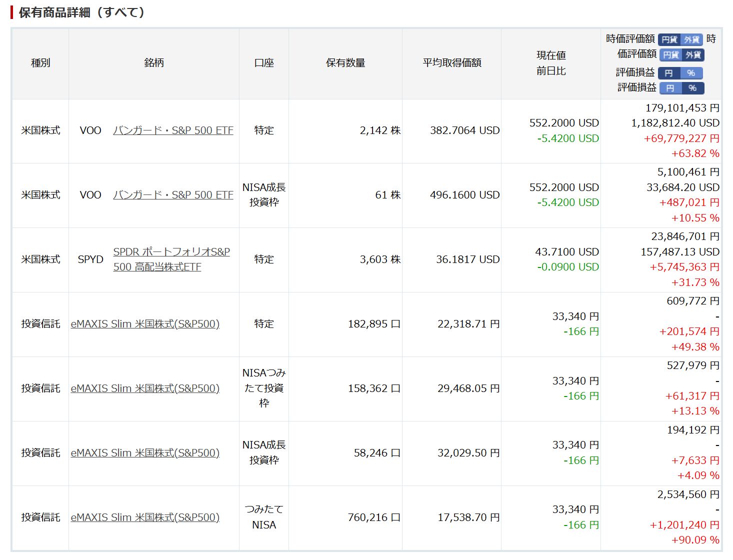Open eMAXIS Slim link with 58,246 口 holdings
The height and width of the screenshot is (560, 733).
click(145, 453)
